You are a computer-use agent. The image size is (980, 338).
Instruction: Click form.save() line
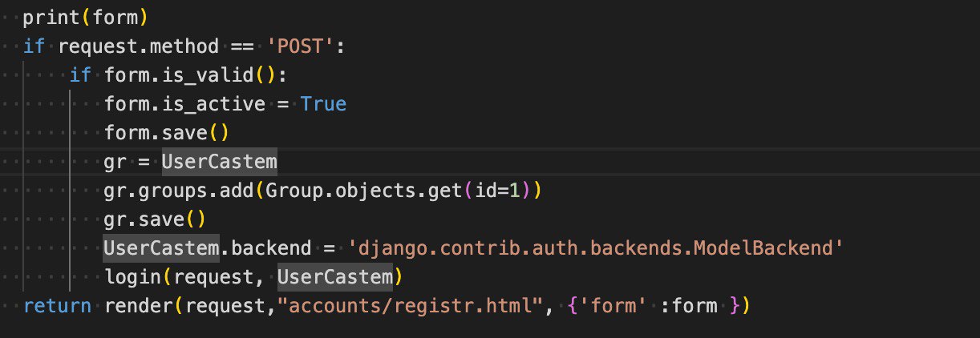point(167,132)
